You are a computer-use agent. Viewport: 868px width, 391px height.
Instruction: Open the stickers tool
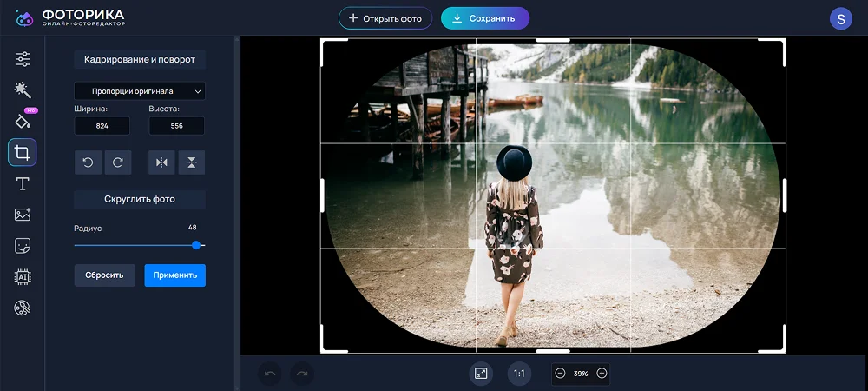23,246
